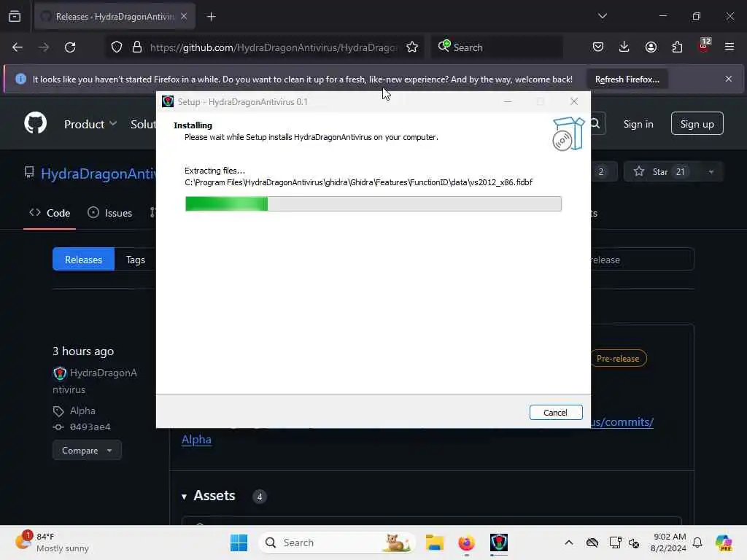747x560 pixels.
Task: Open commit 0493ae4 link
Action: coord(90,427)
